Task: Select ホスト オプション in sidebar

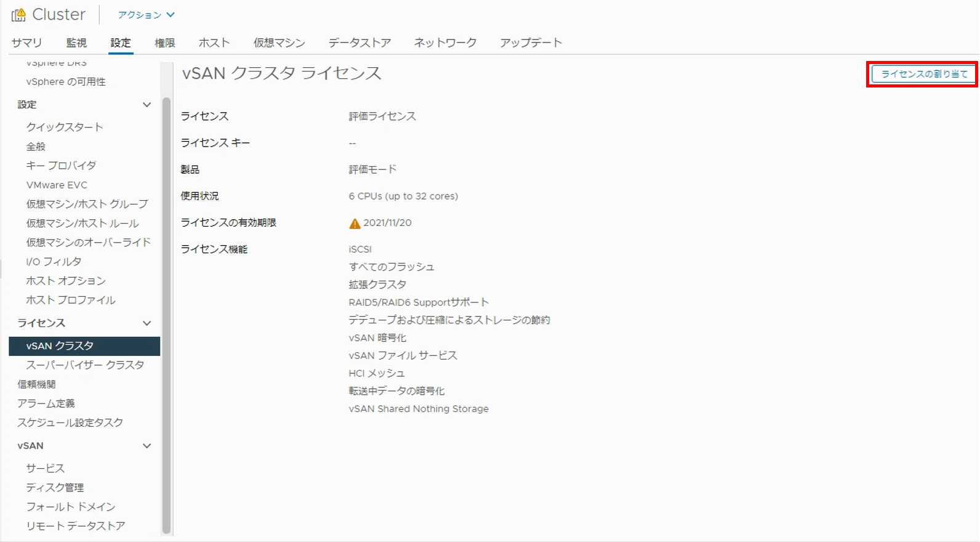Action: click(66, 281)
